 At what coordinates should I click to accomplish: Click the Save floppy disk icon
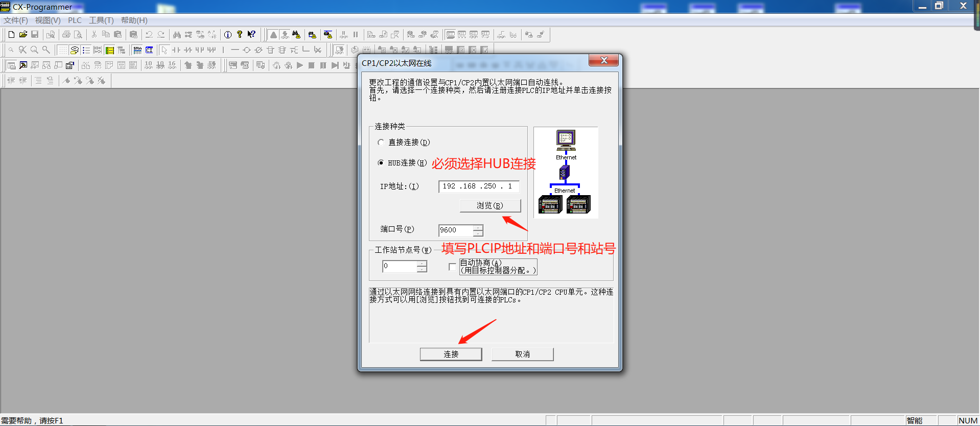pos(35,35)
